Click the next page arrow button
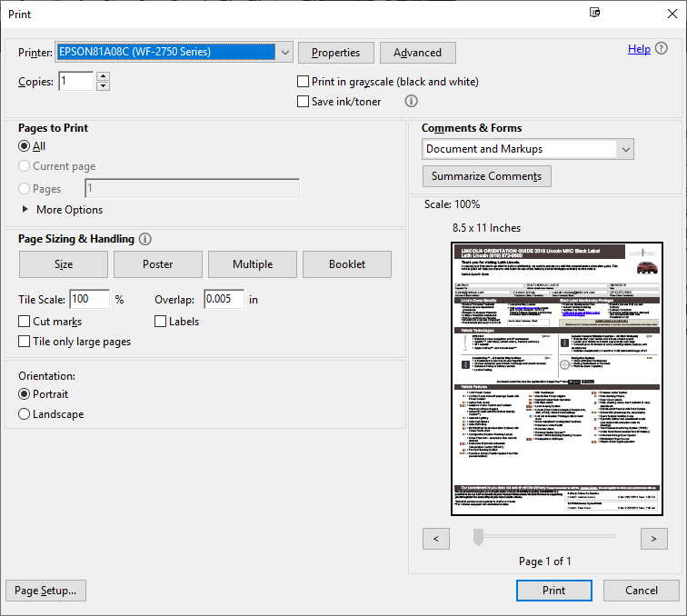The image size is (687, 616). point(653,539)
